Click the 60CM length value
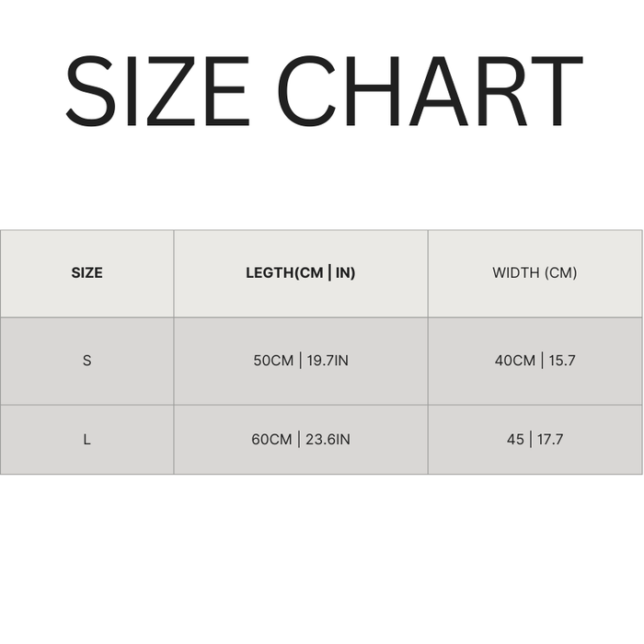Screen dimensions: 644x644 (x=271, y=440)
